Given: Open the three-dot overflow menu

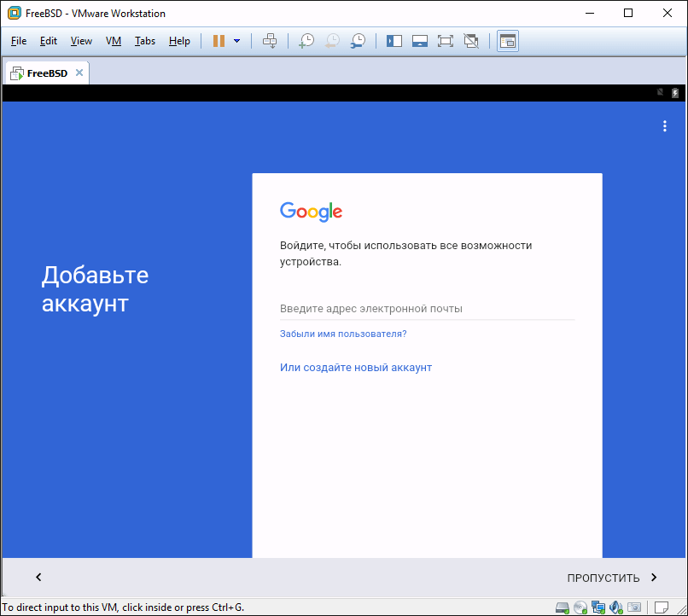Looking at the screenshot, I should (x=665, y=126).
